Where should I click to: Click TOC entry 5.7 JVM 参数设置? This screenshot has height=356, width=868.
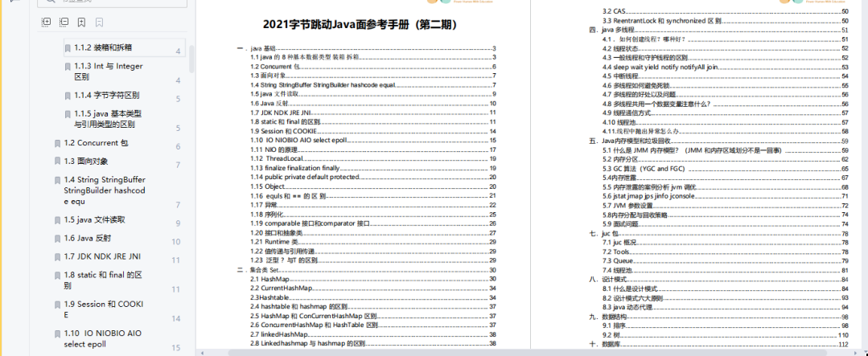click(629, 206)
